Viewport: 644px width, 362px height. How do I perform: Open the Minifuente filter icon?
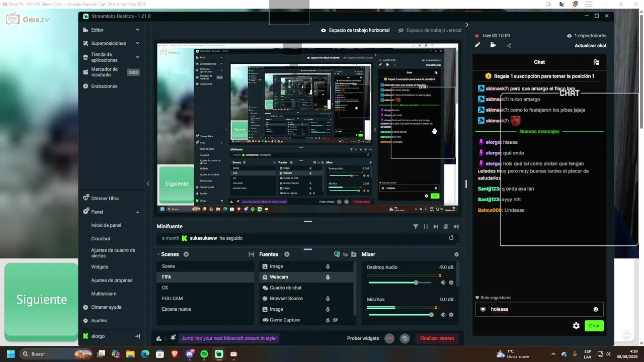(416, 227)
